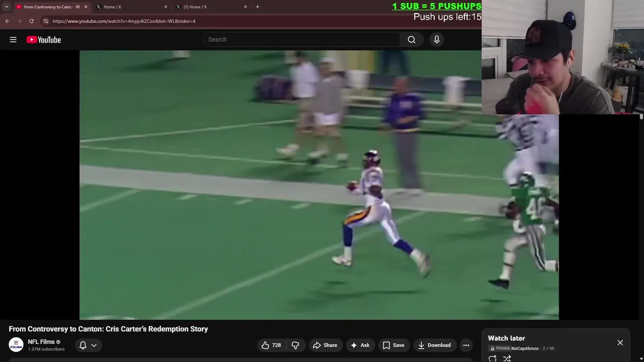This screenshot has height=362, width=644.
Task: Close the 'From Controversy to Canton' tab
Action: click(x=86, y=7)
